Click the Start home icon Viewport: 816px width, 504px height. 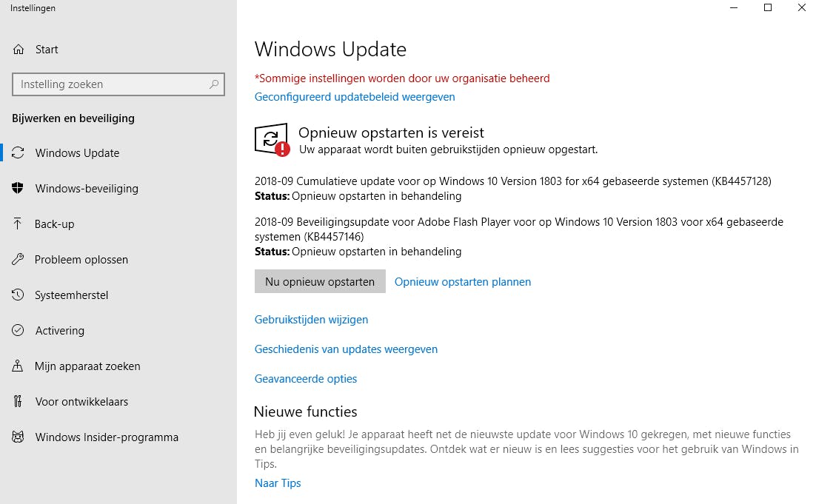19,50
